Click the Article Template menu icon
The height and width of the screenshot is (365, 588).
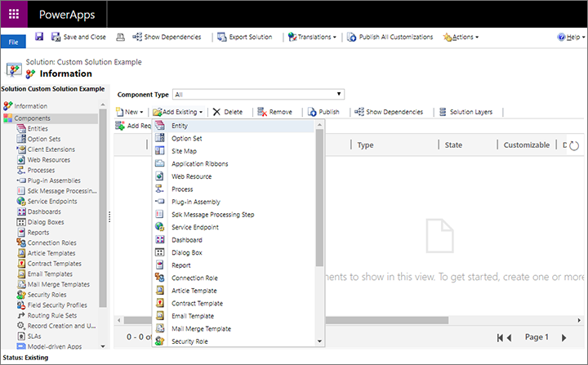[x=160, y=291]
